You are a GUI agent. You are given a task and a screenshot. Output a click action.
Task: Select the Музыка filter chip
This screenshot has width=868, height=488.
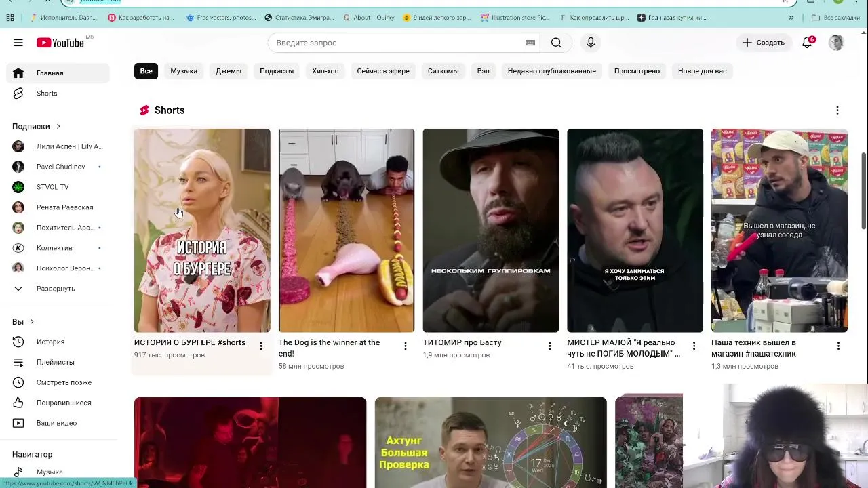coord(184,71)
